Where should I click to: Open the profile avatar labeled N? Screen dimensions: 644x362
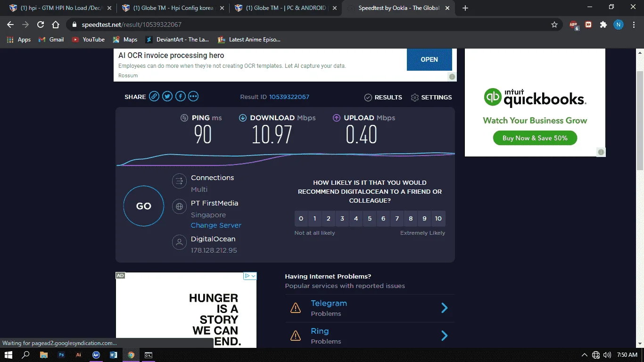(x=618, y=25)
